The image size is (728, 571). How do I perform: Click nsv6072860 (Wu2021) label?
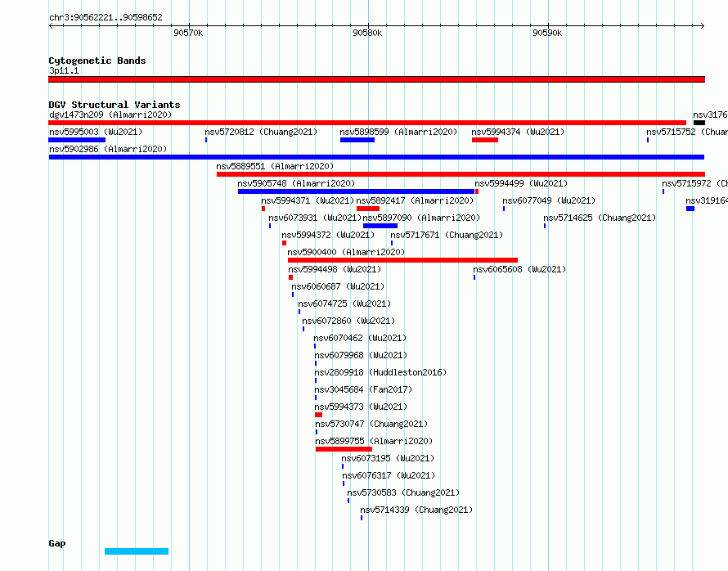point(348,321)
